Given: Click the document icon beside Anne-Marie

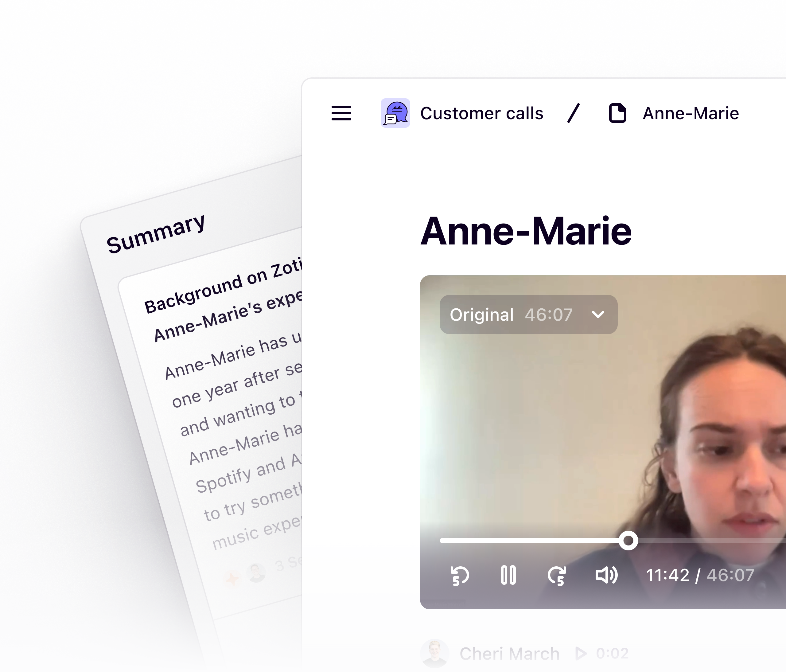Looking at the screenshot, I should 617,113.
